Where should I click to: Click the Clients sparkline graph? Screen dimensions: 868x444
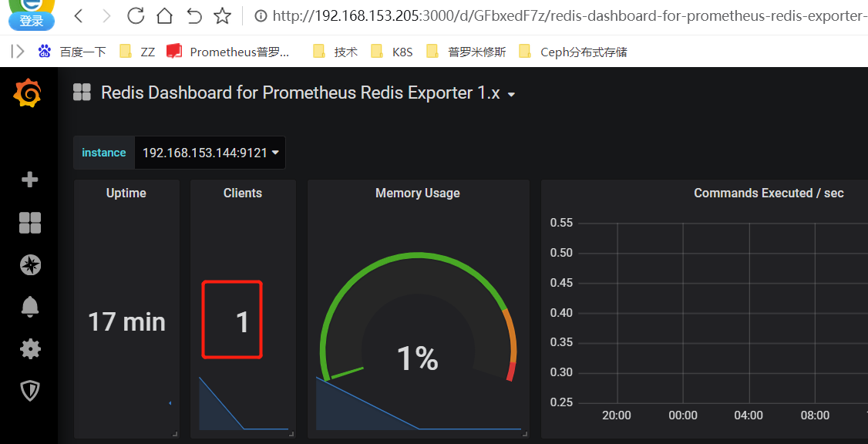pos(244,403)
